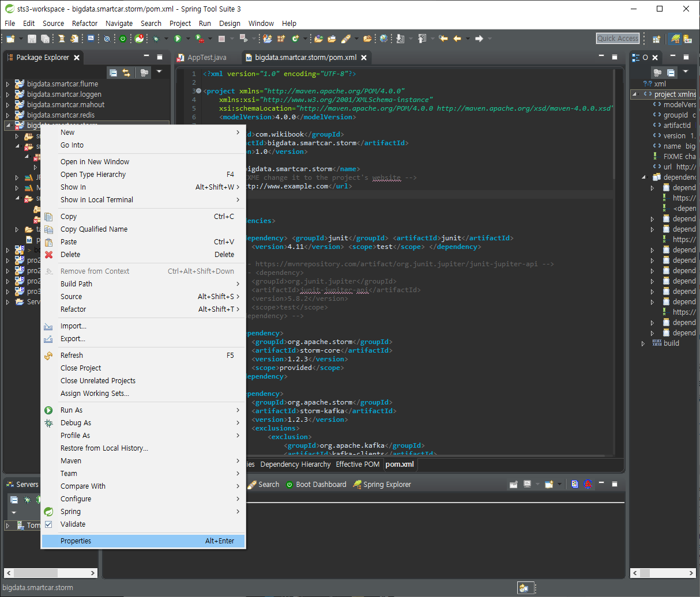Switch to the Git perspective icon
This screenshot has height=597, width=700.
pos(688,39)
